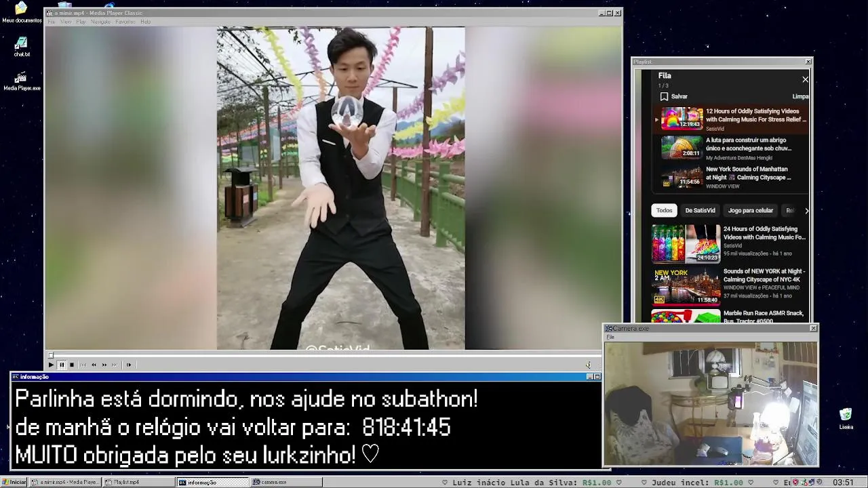Maximize the Media Player Classic window

click(x=609, y=13)
